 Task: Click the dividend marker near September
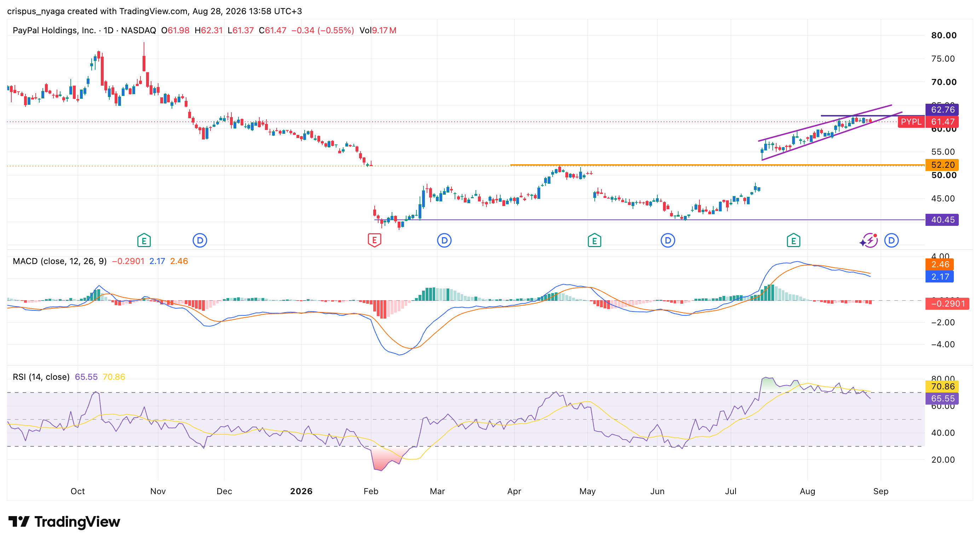(891, 240)
